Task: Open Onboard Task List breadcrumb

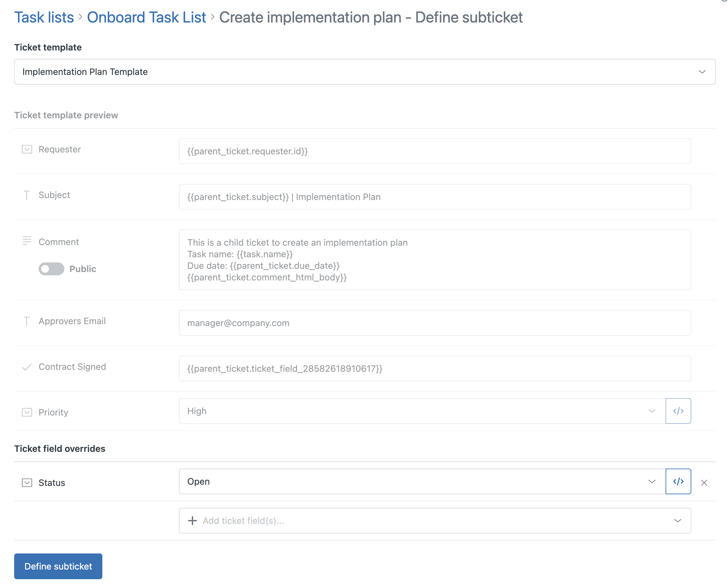Action: click(x=146, y=17)
